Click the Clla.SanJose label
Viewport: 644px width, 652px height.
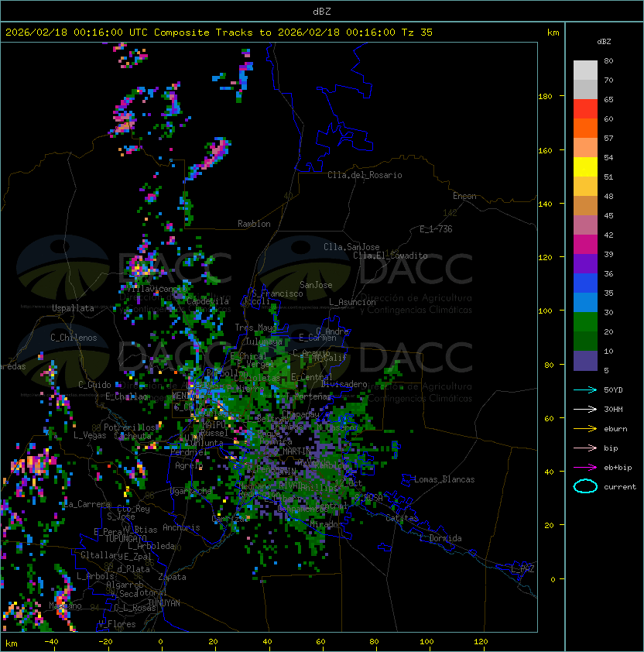pos(351,247)
